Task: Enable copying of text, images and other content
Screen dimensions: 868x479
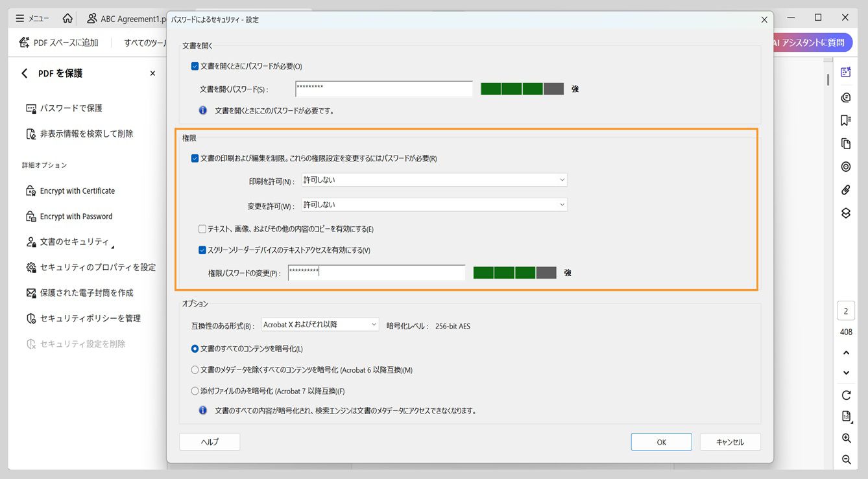Action: pos(202,229)
